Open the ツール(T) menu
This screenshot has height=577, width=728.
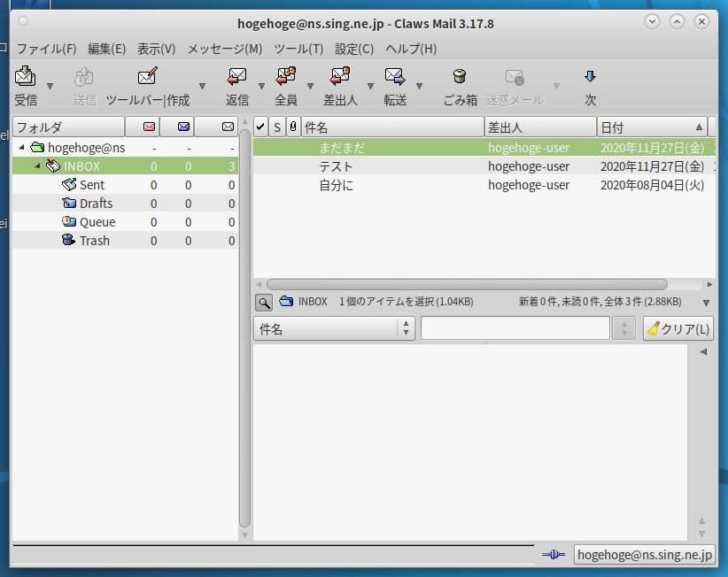[298, 49]
